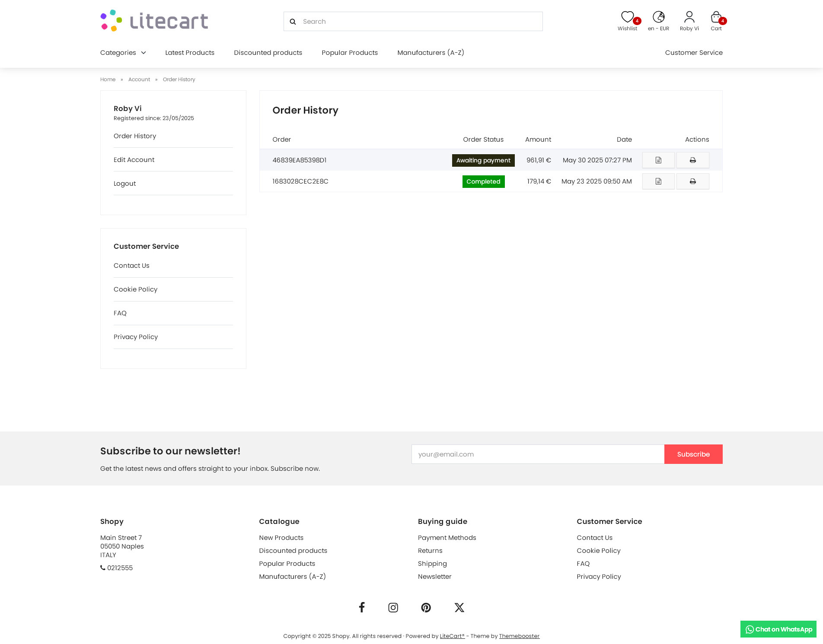Click Chat on WhatsApp button

(778, 629)
